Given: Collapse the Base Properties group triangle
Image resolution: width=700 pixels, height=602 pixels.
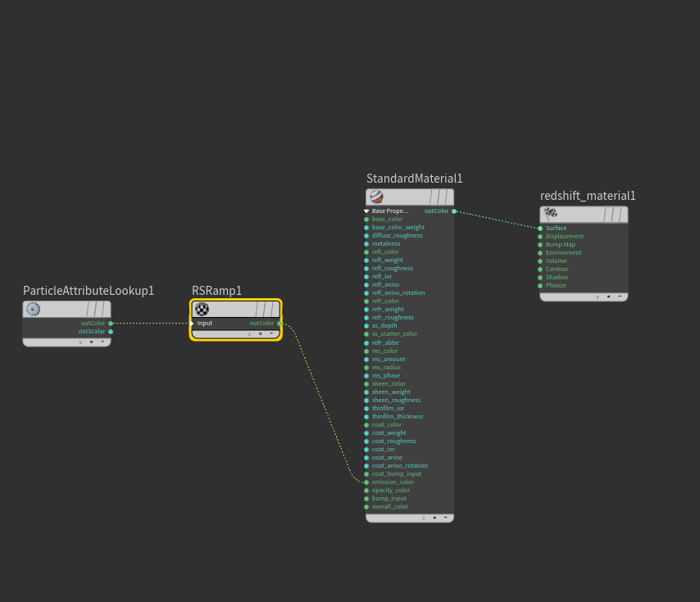Looking at the screenshot, I should coord(366,211).
